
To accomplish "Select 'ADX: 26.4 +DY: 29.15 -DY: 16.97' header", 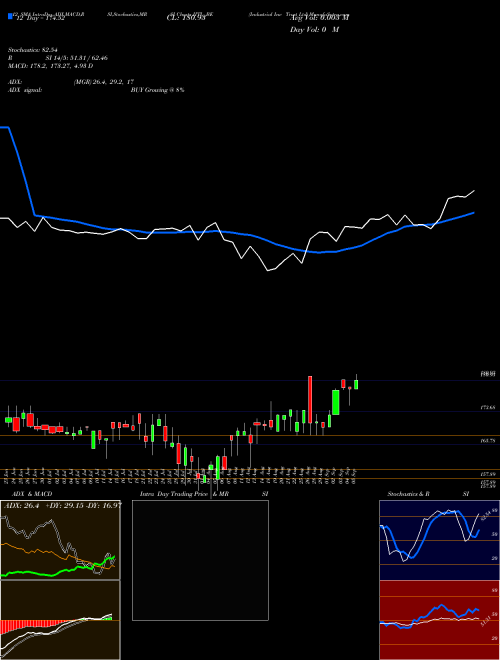I will click(63, 505).
